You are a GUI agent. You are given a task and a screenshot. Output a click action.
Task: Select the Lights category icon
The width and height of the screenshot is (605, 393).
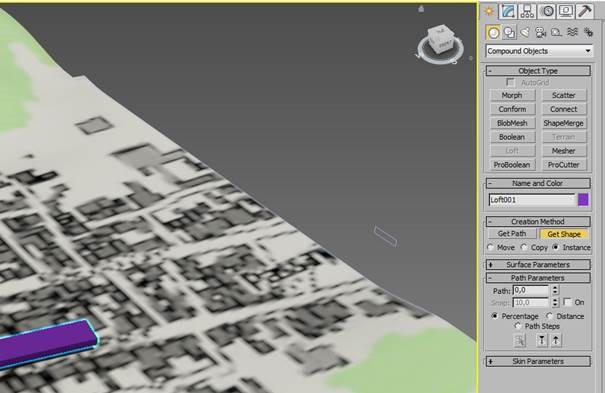[x=525, y=33]
